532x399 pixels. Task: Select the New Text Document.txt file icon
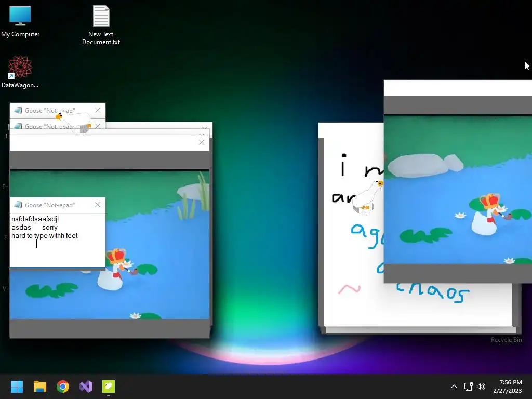pos(101,25)
